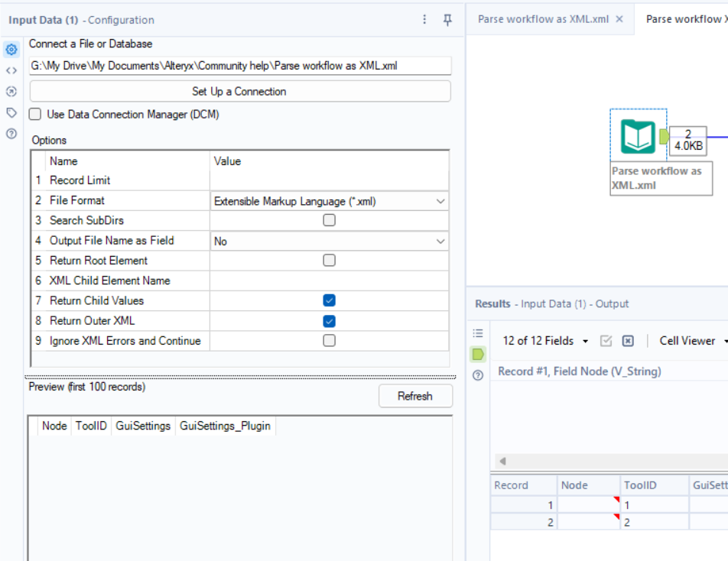Screen dimensions: 728x561
Task: Disable Return Child Values
Action: pos(329,301)
